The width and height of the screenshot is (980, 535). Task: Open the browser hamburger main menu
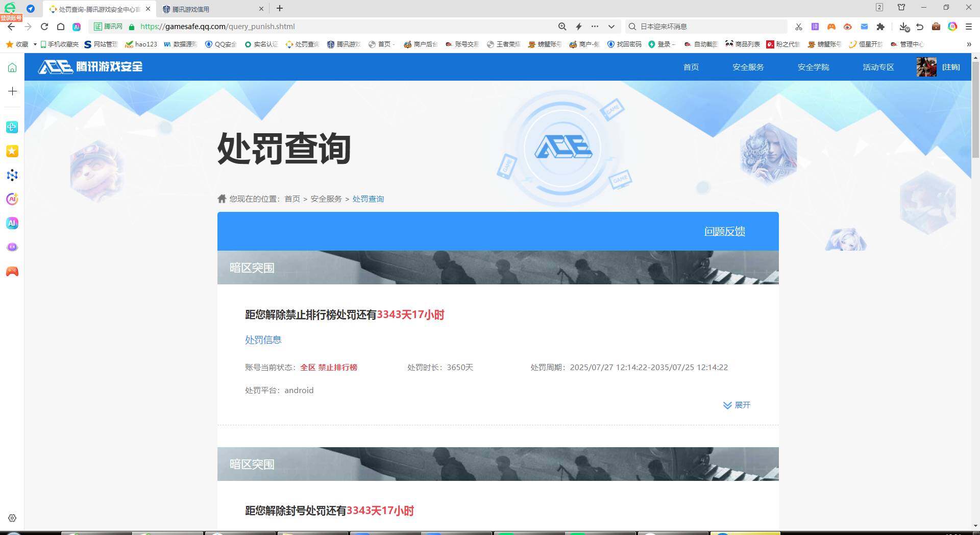(969, 27)
